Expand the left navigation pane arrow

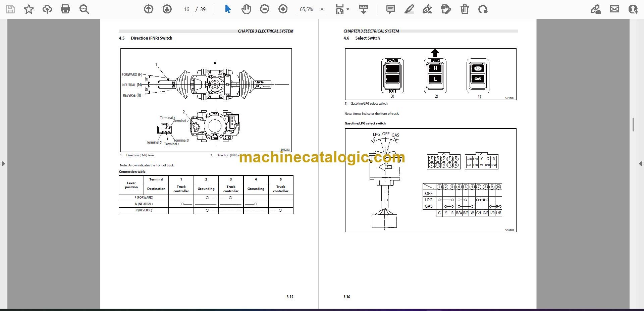coord(3,164)
